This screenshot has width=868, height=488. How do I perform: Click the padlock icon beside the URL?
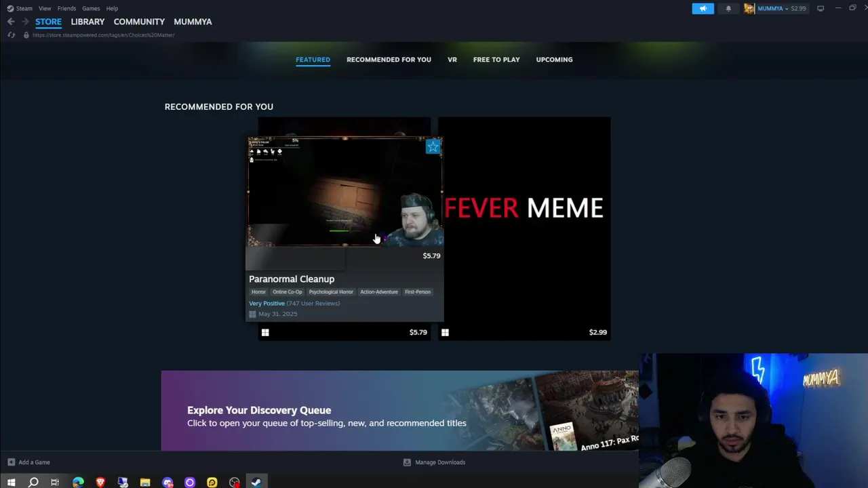[x=26, y=35]
